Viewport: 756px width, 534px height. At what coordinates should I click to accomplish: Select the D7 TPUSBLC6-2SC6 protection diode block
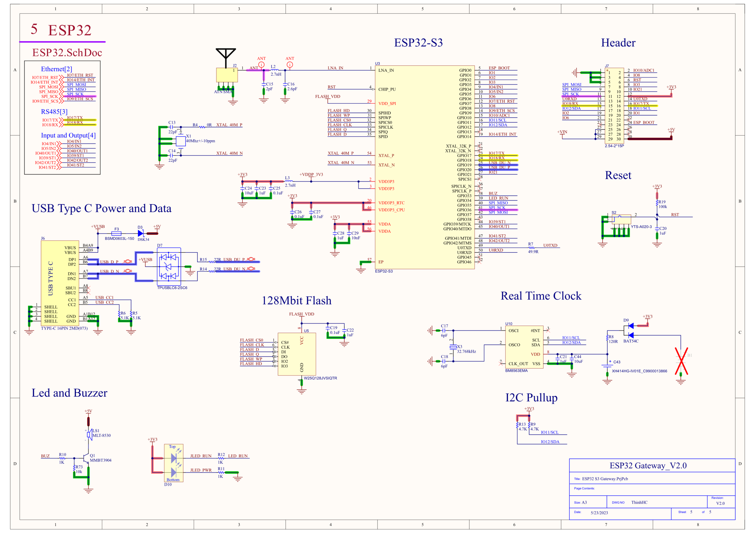(x=169, y=267)
